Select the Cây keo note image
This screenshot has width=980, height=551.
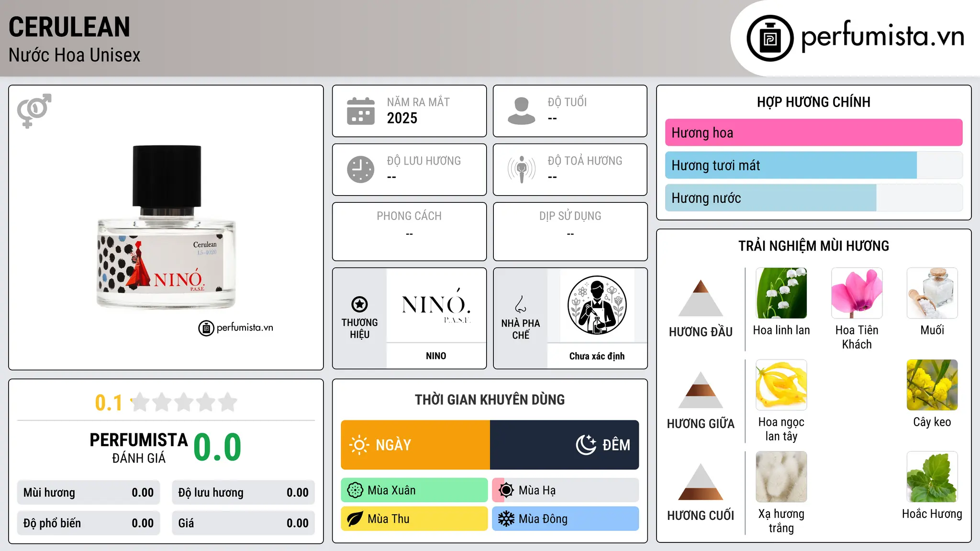pos(932,385)
